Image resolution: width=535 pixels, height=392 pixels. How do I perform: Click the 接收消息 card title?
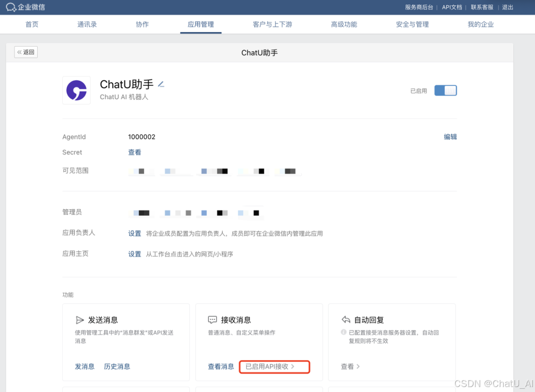[236, 320]
